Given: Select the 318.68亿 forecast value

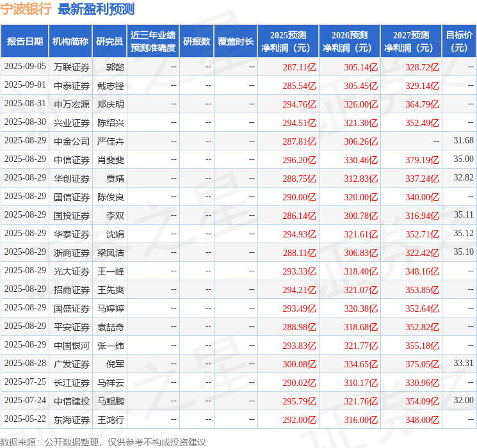Looking at the screenshot, I should point(361,327).
